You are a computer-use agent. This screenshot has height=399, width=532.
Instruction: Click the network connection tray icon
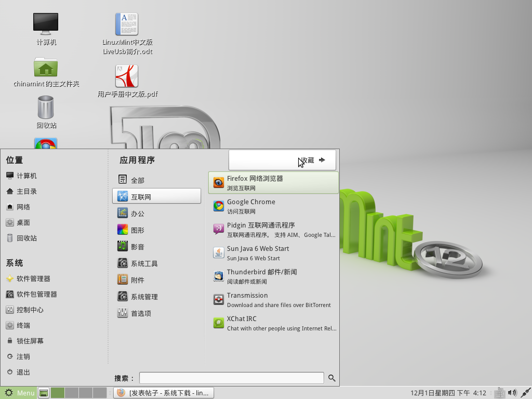tap(526, 393)
